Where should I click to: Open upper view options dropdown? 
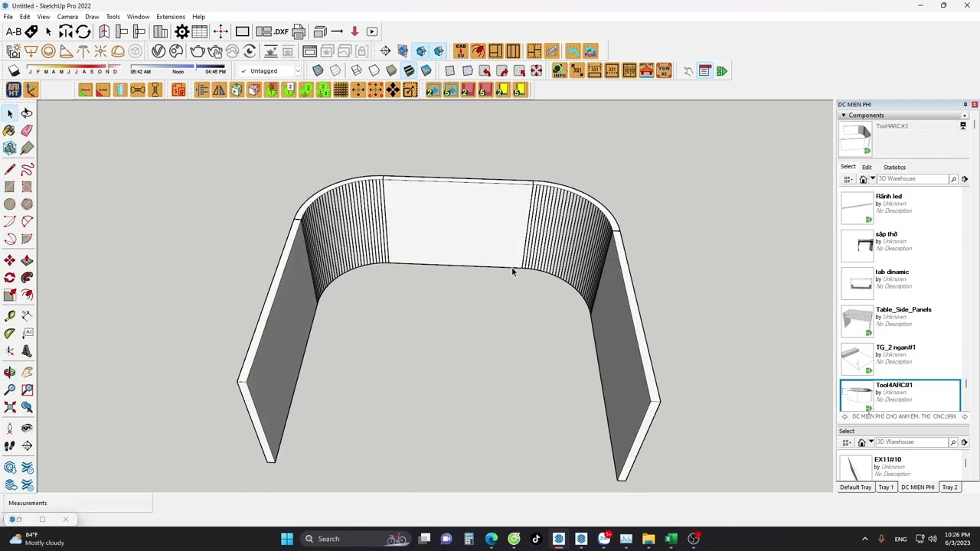coord(848,179)
